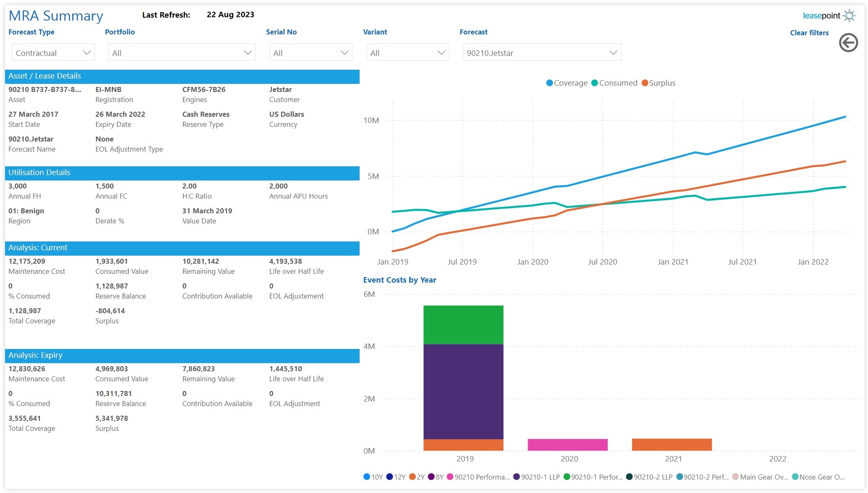Open the Portfolio dropdown
868x493 pixels.
click(x=182, y=52)
